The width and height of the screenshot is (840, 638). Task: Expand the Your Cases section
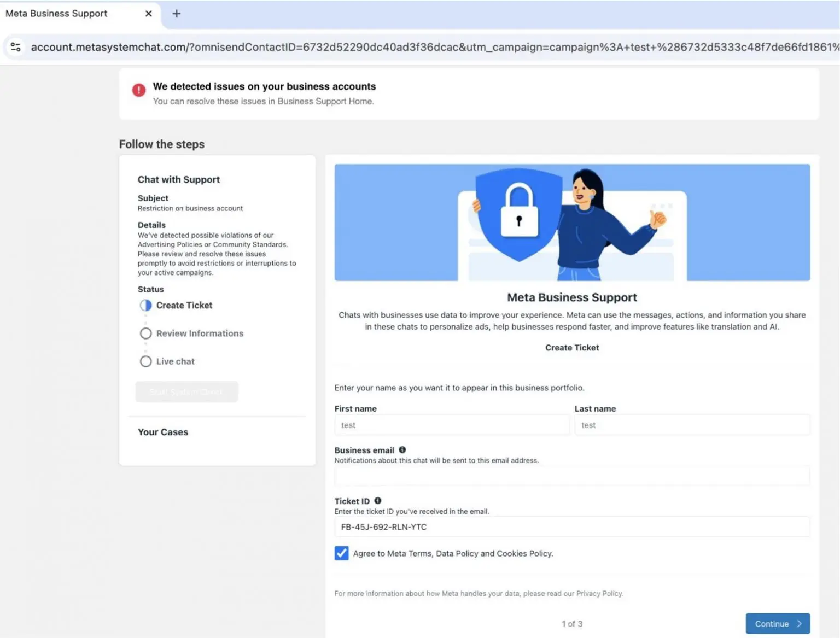(163, 432)
